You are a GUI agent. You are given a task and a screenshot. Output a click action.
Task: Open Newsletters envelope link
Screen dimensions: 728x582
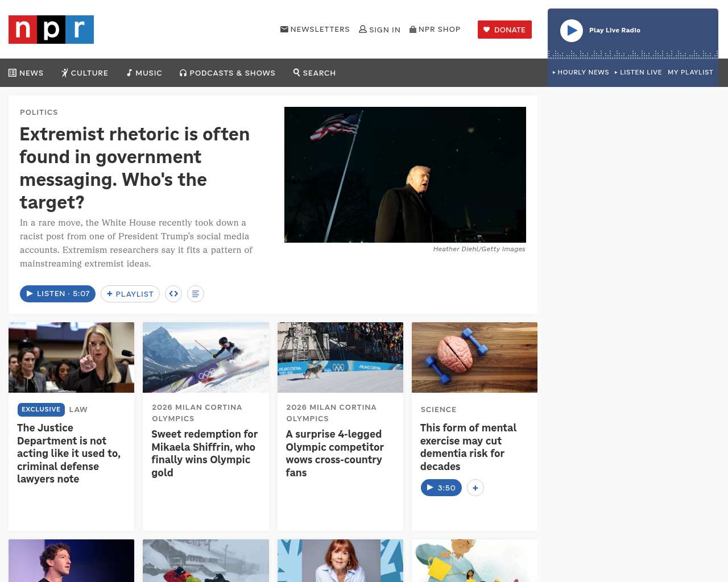point(315,30)
